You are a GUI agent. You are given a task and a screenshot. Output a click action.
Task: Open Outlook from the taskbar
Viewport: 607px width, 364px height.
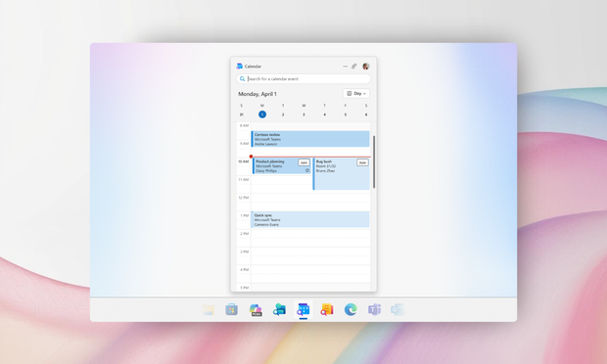coord(397,310)
